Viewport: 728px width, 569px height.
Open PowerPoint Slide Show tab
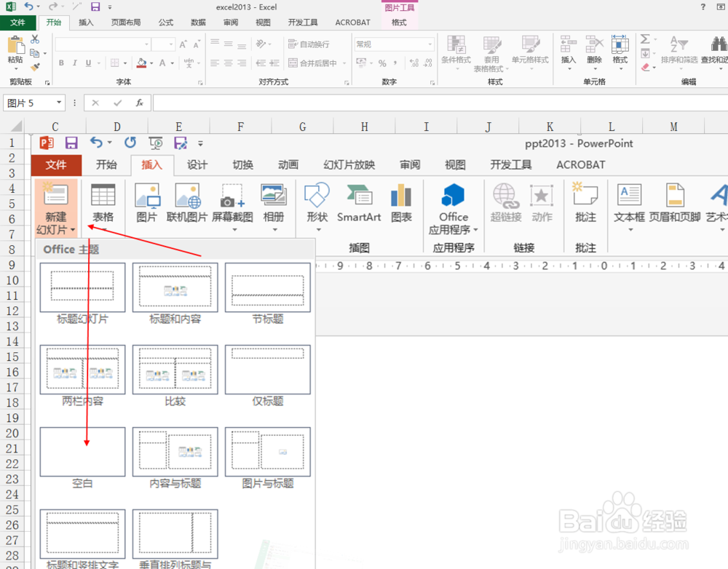pos(349,164)
